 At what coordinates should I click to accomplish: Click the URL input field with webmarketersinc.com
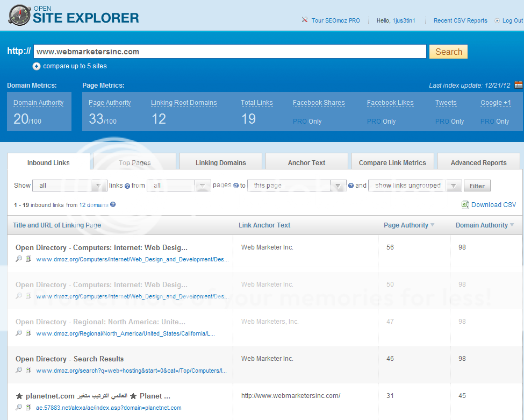tap(231, 52)
